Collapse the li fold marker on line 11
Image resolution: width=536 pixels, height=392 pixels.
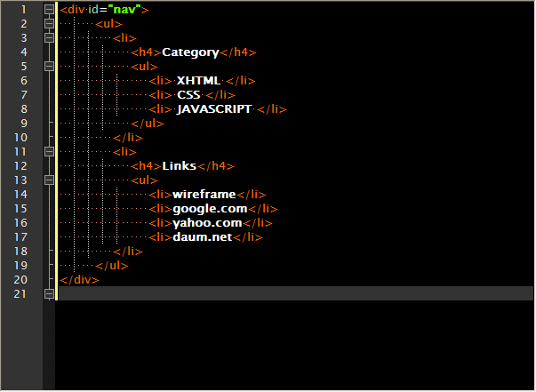click(x=49, y=151)
